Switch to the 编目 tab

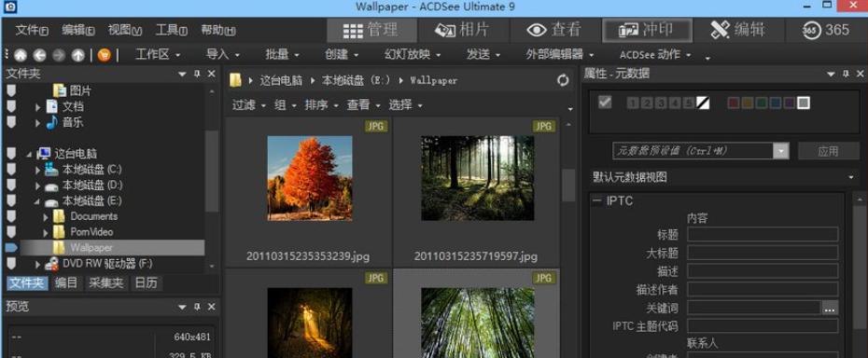click(67, 283)
